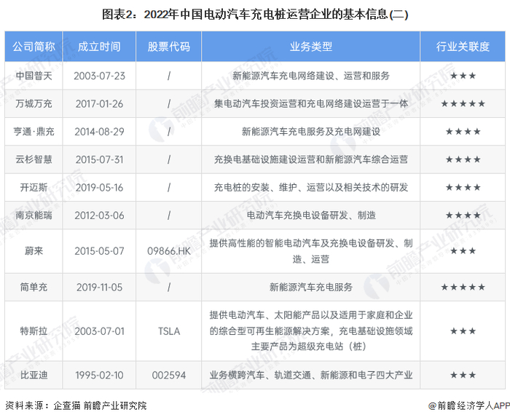Viewport: 510px width, 420px height.
Task: Click the company name 简单充
Action: [34, 287]
